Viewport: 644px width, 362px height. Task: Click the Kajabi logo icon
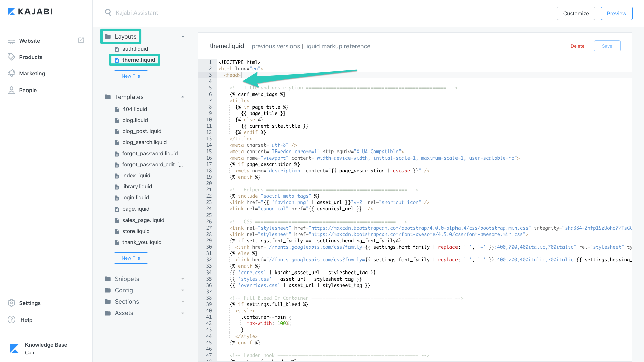pyautogui.click(x=11, y=12)
